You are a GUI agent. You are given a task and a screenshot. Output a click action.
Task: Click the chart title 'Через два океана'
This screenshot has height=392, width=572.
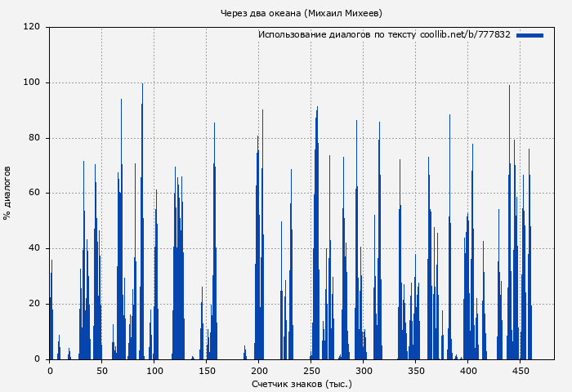302,13
